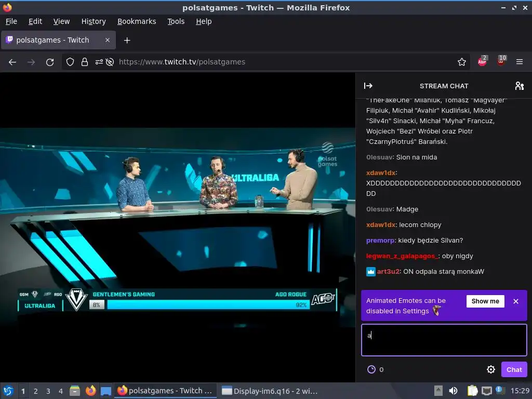Switch to workspace 1

23,391
